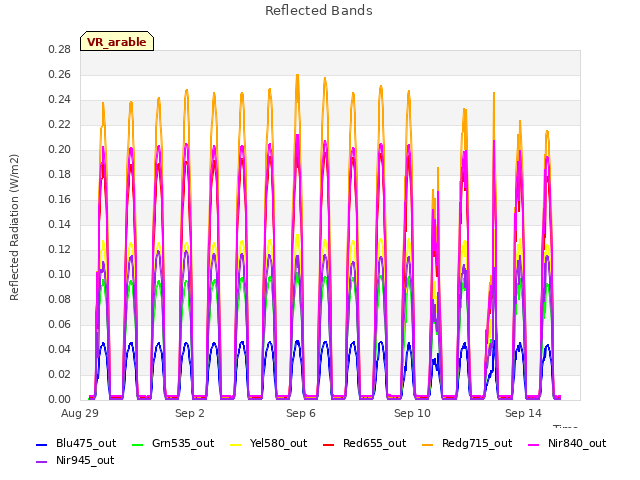Image resolution: width=640 pixels, height=480 pixels.
Task: Toggle the Blu475_out series label
Action: [x=86, y=443]
